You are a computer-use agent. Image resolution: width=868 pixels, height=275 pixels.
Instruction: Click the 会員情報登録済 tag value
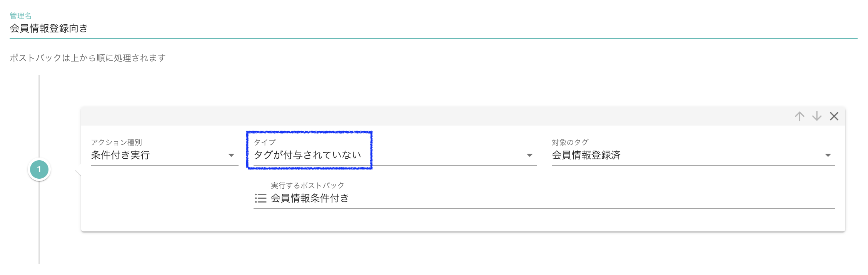586,155
